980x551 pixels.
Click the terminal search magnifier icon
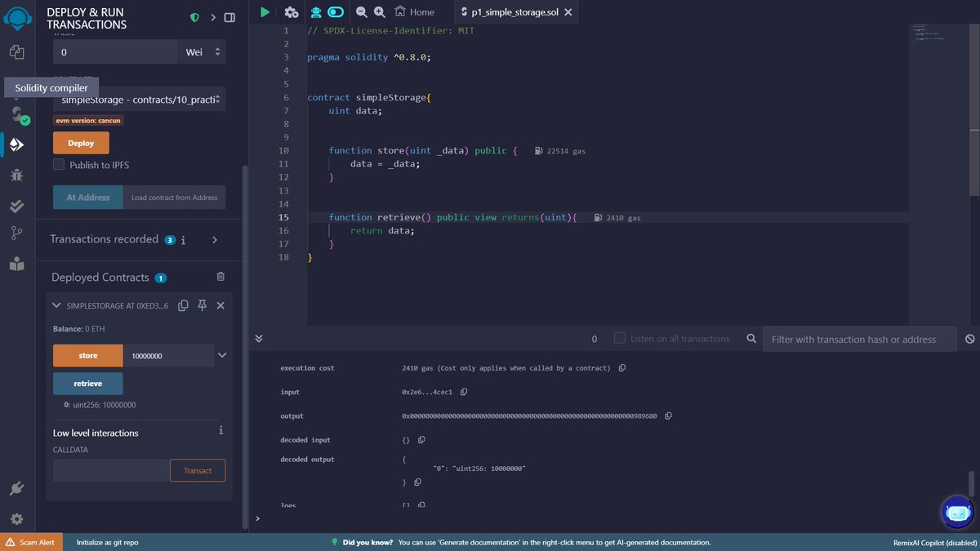point(751,339)
